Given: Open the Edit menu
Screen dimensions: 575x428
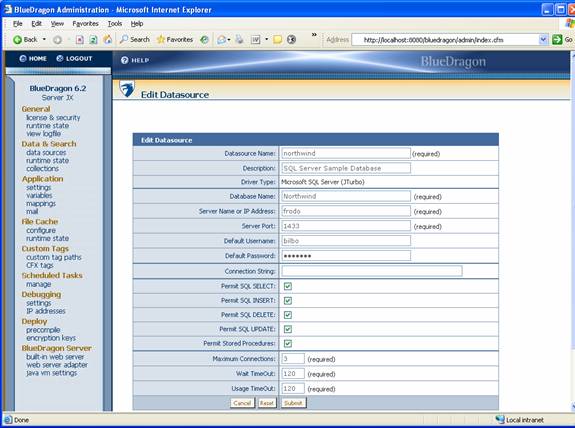Looking at the screenshot, I should [x=36, y=23].
